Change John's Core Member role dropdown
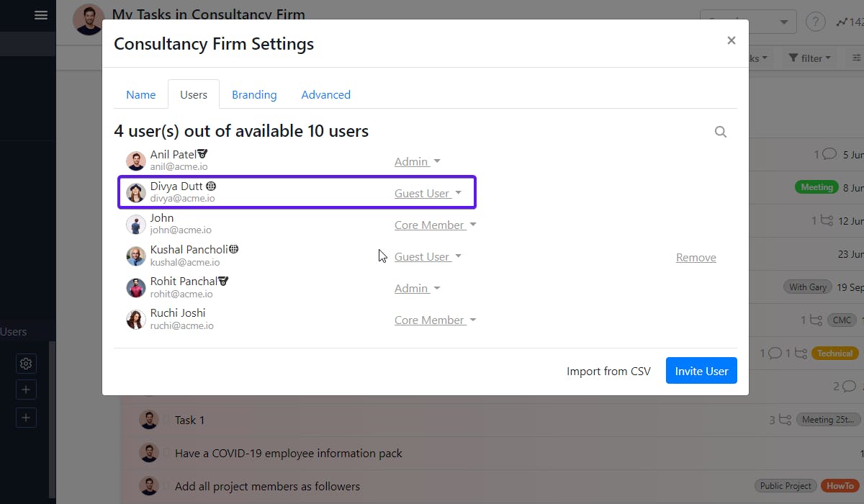 click(435, 225)
